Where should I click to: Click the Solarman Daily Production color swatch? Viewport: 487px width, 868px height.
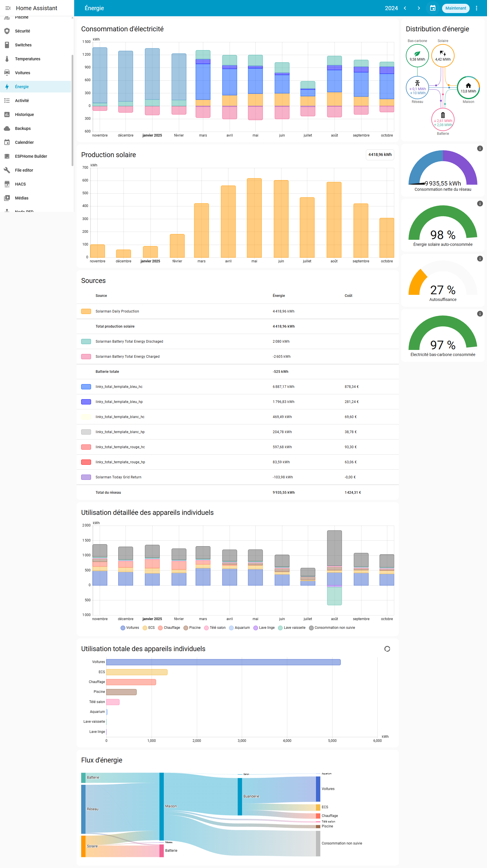coord(86,311)
